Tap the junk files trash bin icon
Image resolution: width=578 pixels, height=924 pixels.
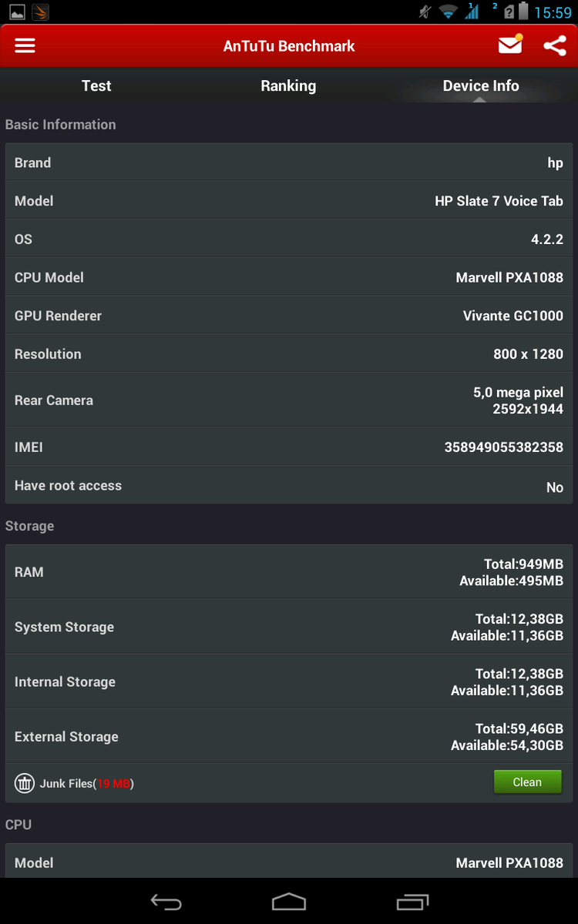point(25,783)
